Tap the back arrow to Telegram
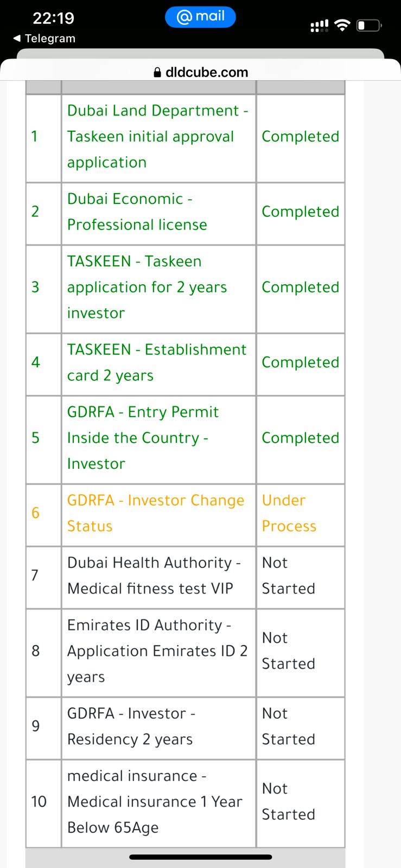Screen dimensions: 401x868 (x=17, y=39)
